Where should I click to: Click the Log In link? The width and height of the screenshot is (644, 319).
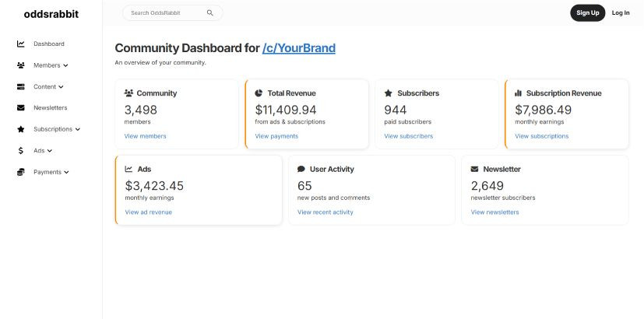pos(621,12)
